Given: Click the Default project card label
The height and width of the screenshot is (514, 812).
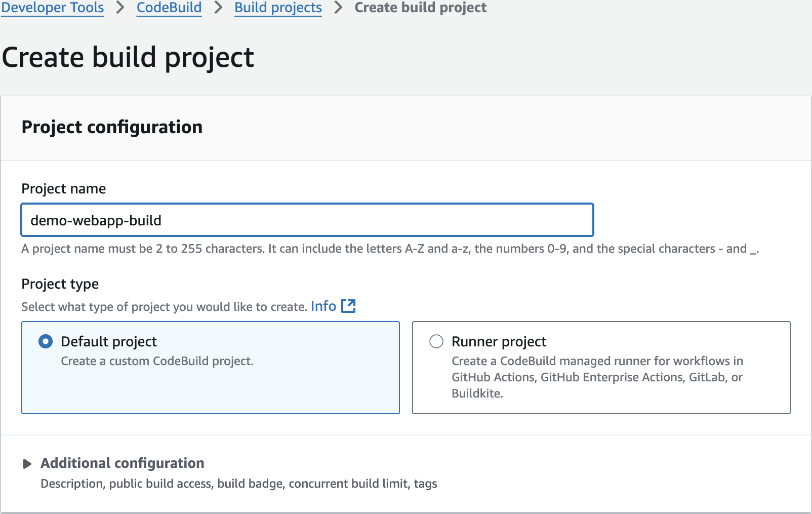Looking at the screenshot, I should (109, 341).
